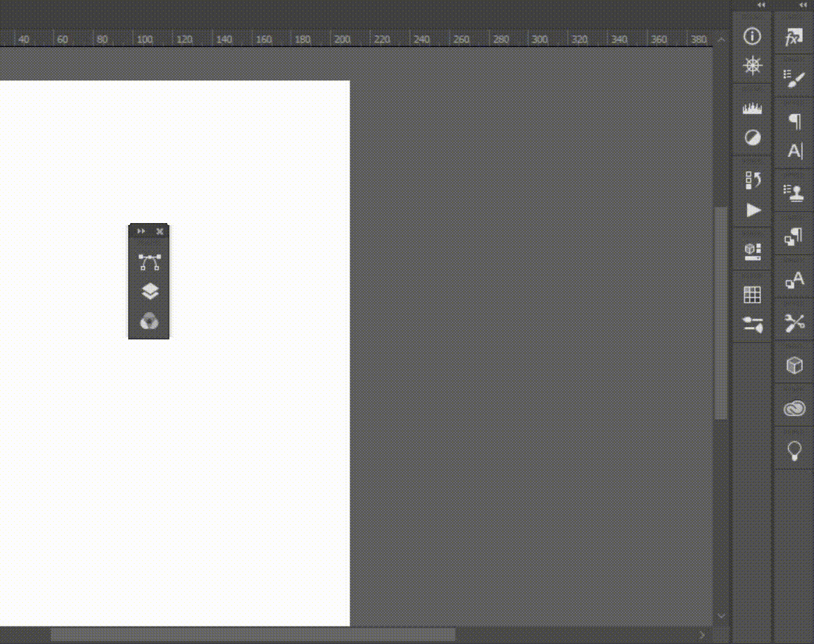Open the Tool Presets panel icon
Viewport: 814px width, 644px height.
click(794, 323)
